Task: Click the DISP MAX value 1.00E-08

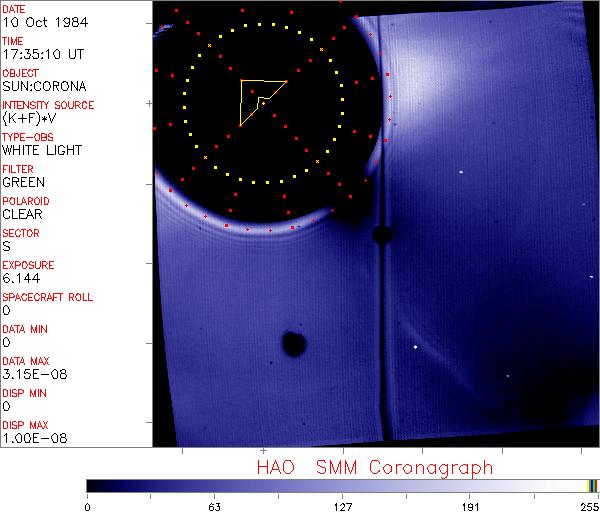Action: click(x=35, y=438)
